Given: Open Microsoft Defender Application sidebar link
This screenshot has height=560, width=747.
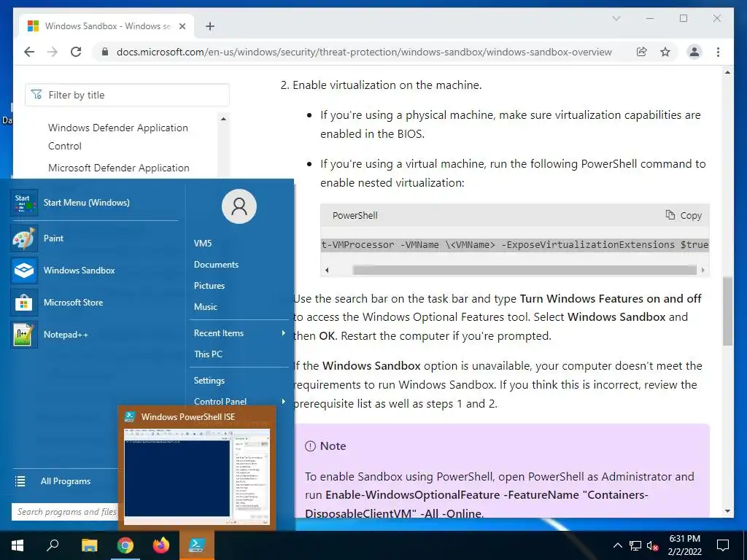Looking at the screenshot, I should point(119,168).
